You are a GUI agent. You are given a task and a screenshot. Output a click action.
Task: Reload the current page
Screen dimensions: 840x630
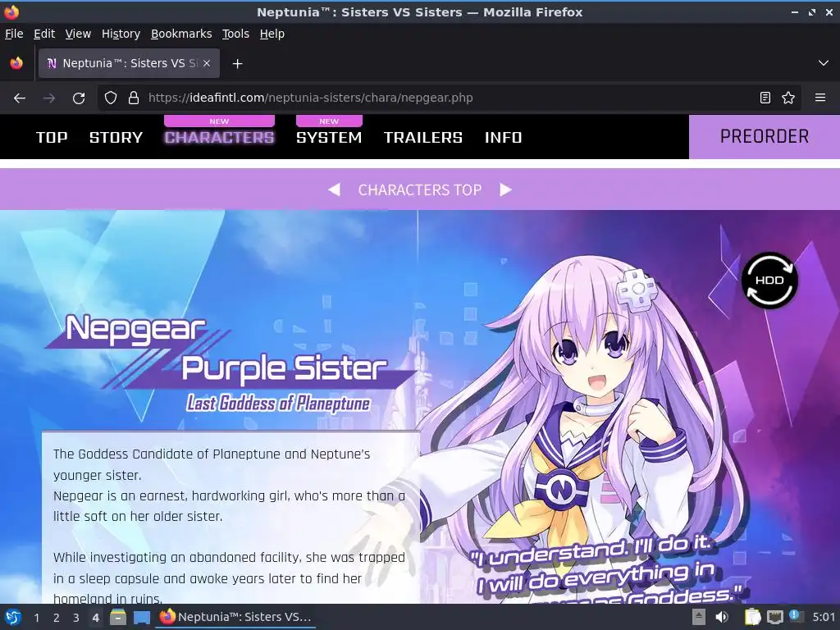tap(79, 98)
